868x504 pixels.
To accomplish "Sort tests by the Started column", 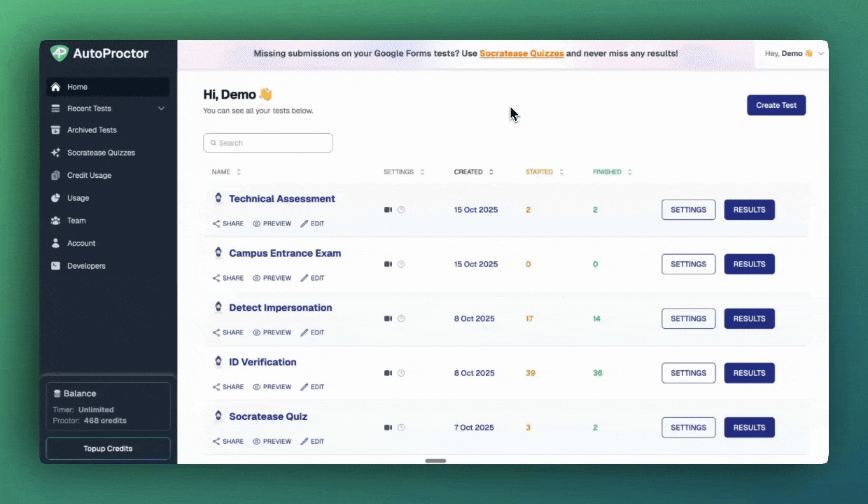I will [544, 171].
